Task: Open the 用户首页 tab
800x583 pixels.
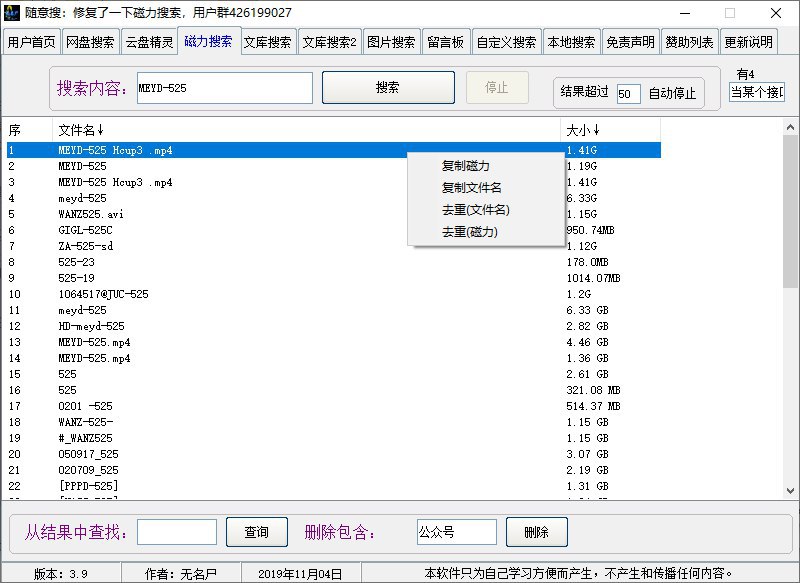Action: click(x=32, y=42)
